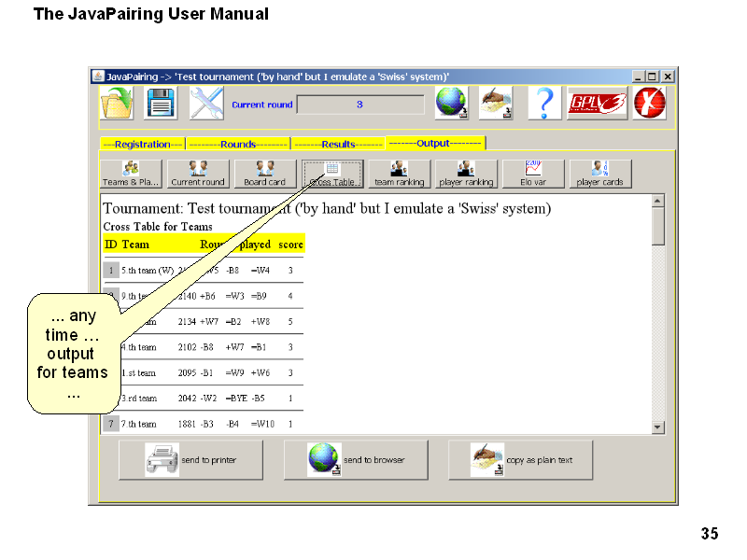Open the Results tab
Viewport: 747px width, 560px height.
coord(338,145)
